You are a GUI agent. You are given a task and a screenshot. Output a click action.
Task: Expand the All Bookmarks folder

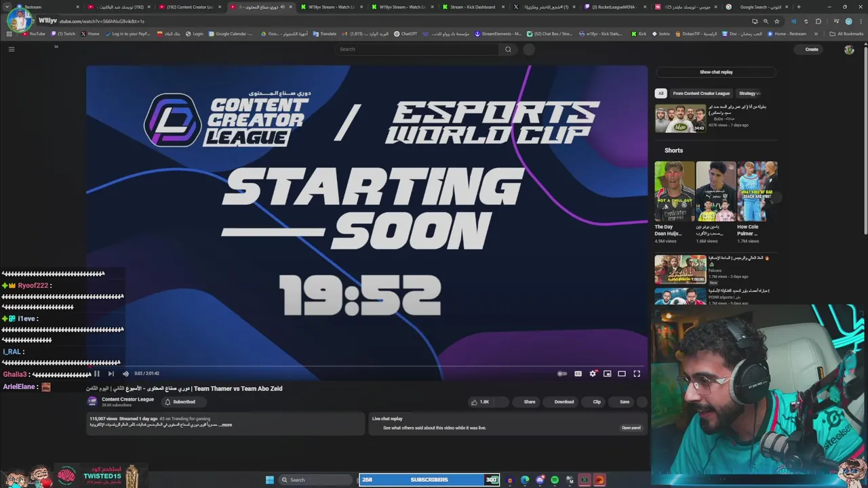847,34
